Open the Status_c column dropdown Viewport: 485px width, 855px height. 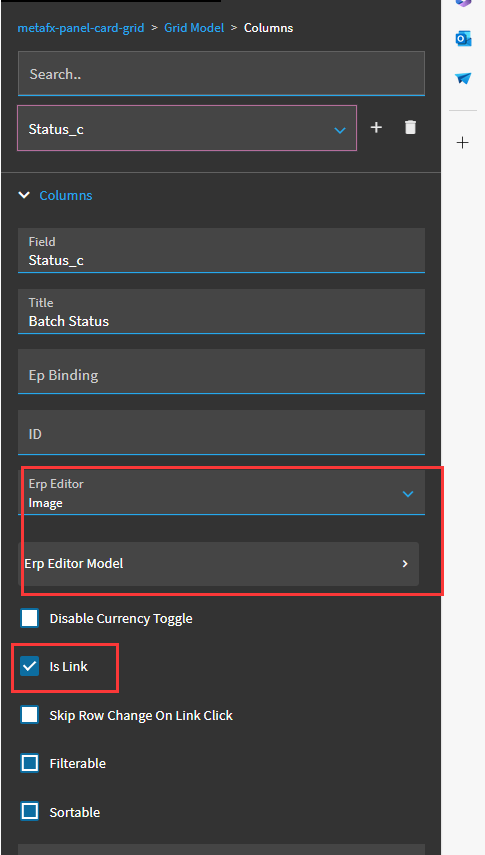click(x=187, y=128)
